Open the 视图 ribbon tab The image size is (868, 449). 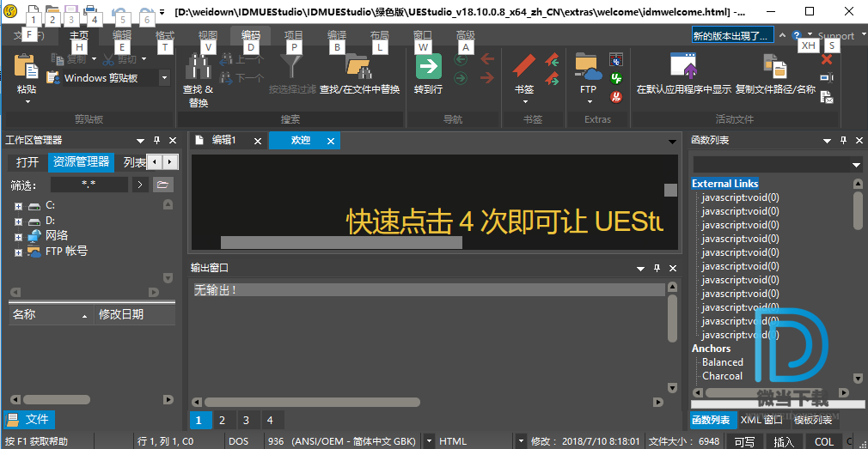pyautogui.click(x=208, y=35)
